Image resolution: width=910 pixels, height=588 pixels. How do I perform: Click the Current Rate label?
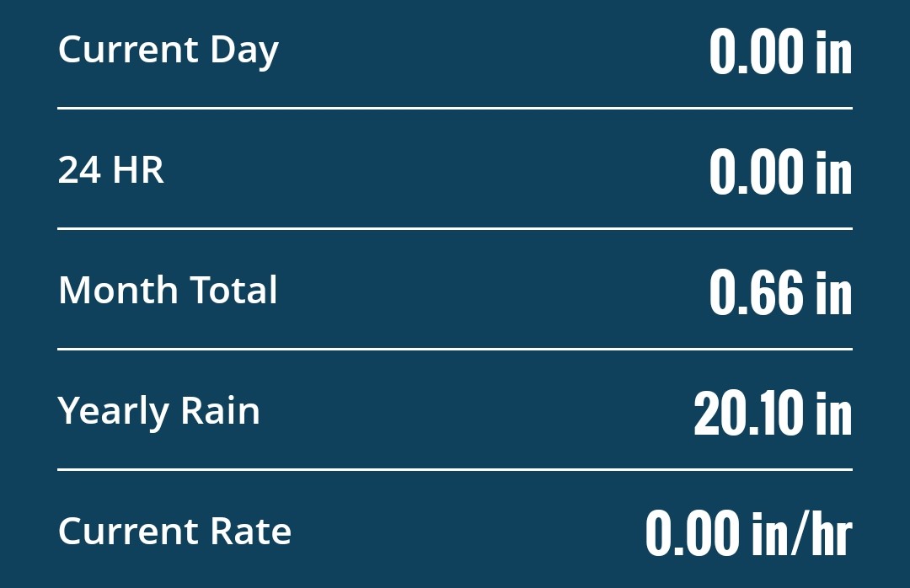[x=174, y=531]
